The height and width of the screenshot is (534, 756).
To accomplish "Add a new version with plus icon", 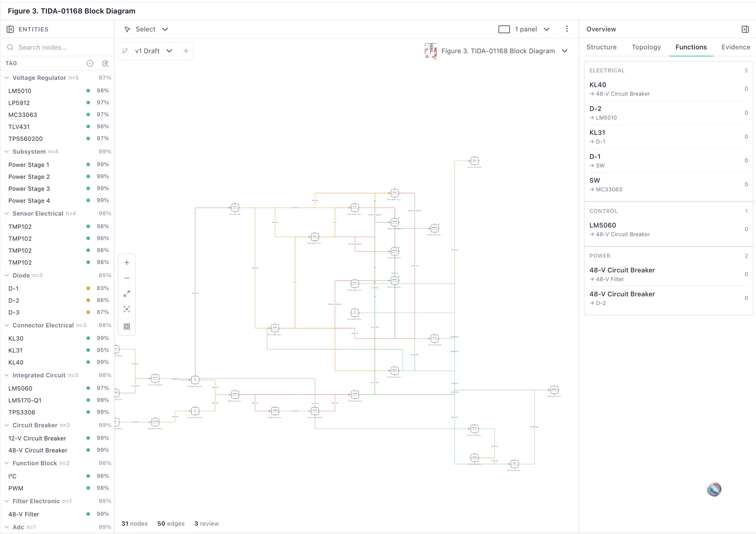I will click(186, 51).
